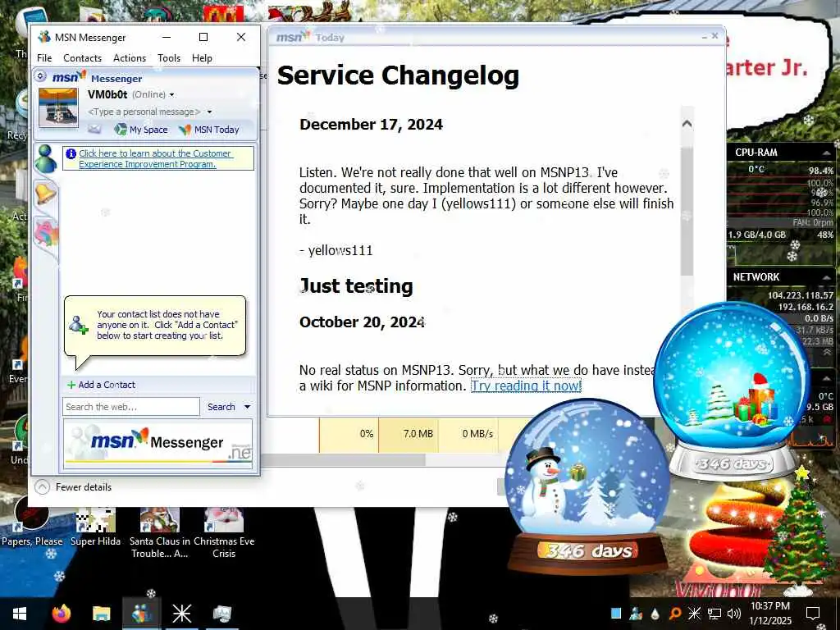Click the MSN Messenger tray icon
Viewport: 840px width, 630px height.
click(x=636, y=613)
